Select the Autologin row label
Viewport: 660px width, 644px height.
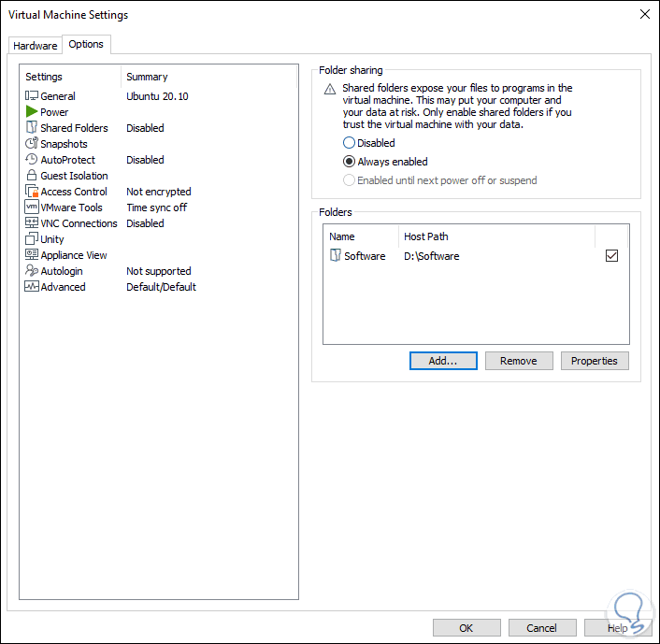pos(62,271)
